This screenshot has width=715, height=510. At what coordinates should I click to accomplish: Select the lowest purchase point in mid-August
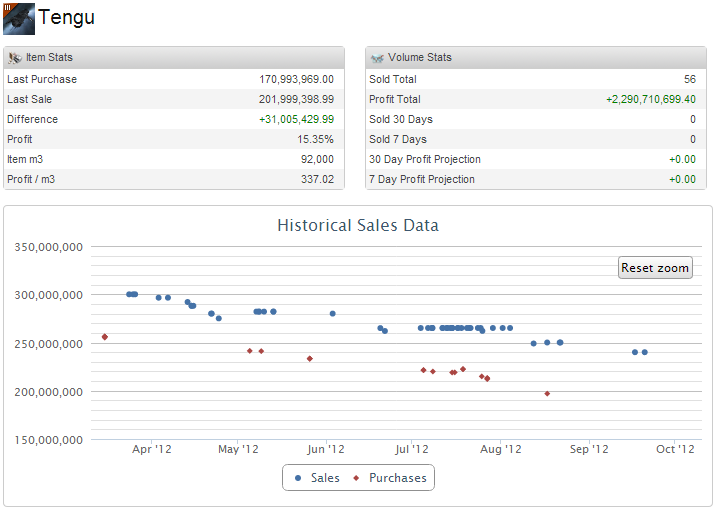(547, 393)
